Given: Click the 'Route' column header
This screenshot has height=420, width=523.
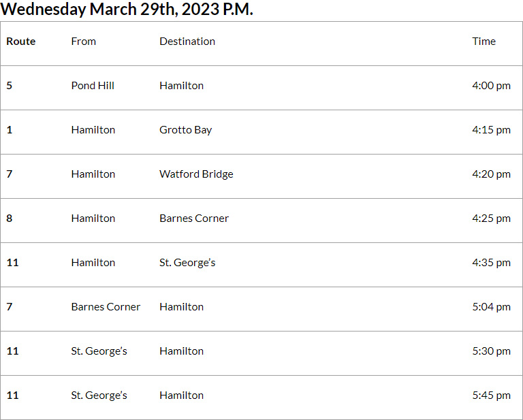Looking at the screenshot, I should pos(21,42).
